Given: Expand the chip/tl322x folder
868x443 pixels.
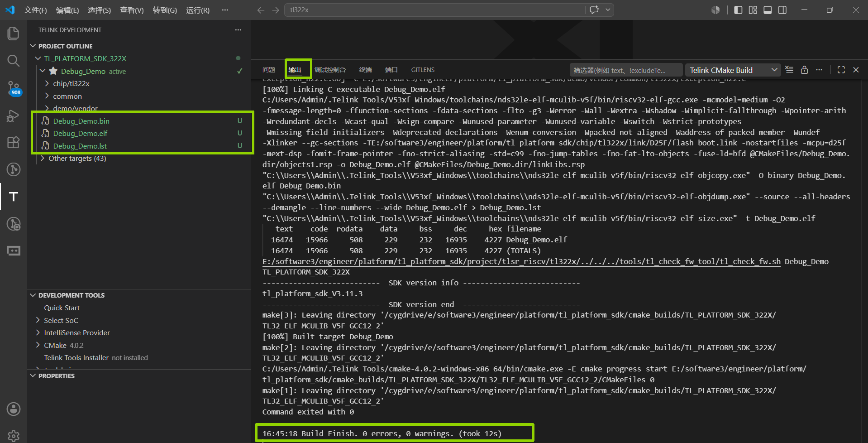Looking at the screenshot, I should 47,83.
